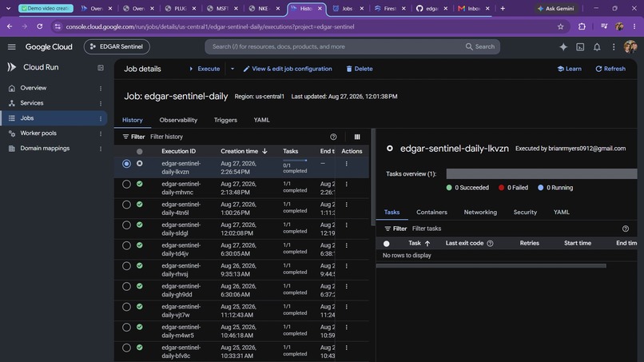Select radio button for edgar-sentinel-daily-vjt7w

pos(126,307)
